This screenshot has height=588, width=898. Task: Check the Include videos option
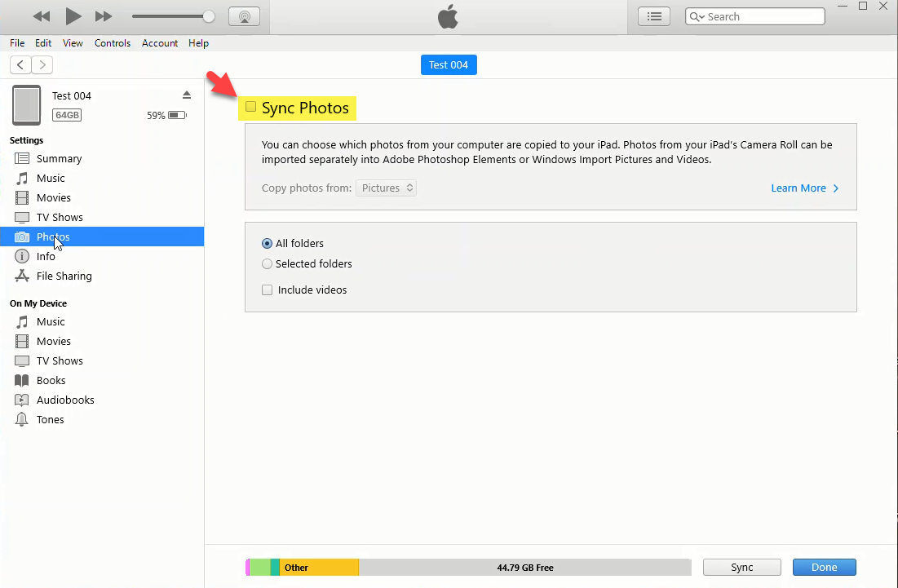pyautogui.click(x=267, y=290)
